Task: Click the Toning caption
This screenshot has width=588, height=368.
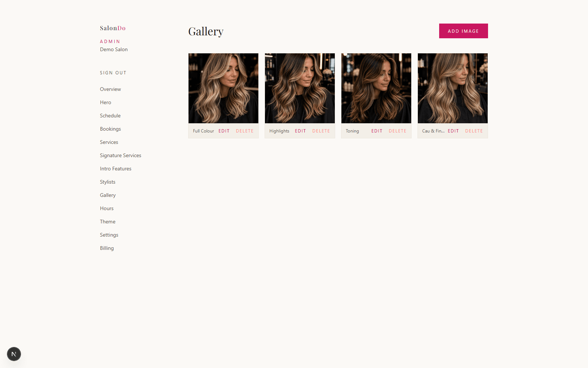Action: click(x=352, y=131)
